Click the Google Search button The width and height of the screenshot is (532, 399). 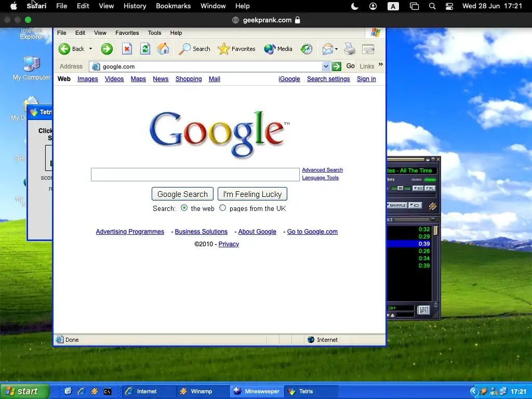click(182, 194)
